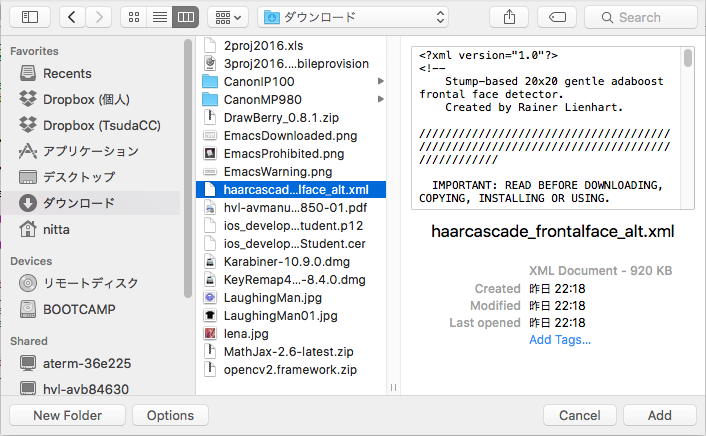Click the back navigation arrow

[x=73, y=17]
